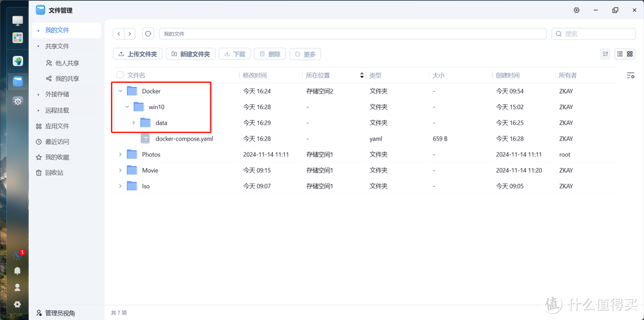Click the Docker folder icon

[x=132, y=91]
